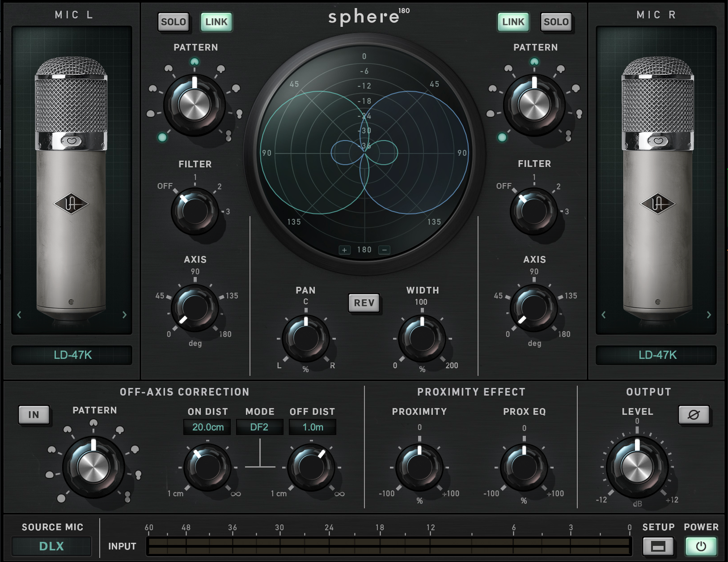Viewport: 728px width, 562px height.
Task: Select next Mic R model arrow
Action: (x=709, y=315)
